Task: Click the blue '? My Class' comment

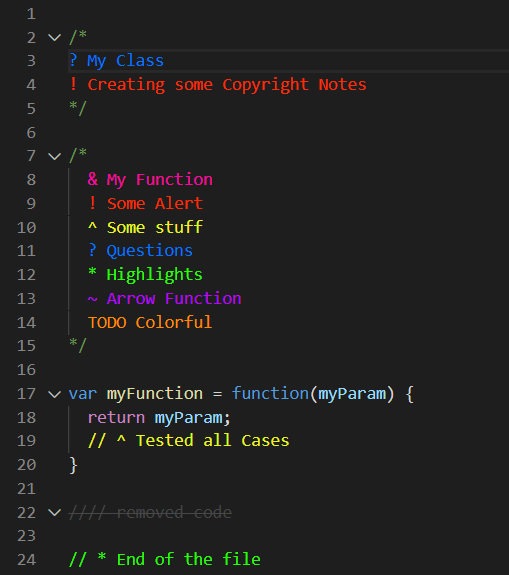Action: click(x=117, y=61)
